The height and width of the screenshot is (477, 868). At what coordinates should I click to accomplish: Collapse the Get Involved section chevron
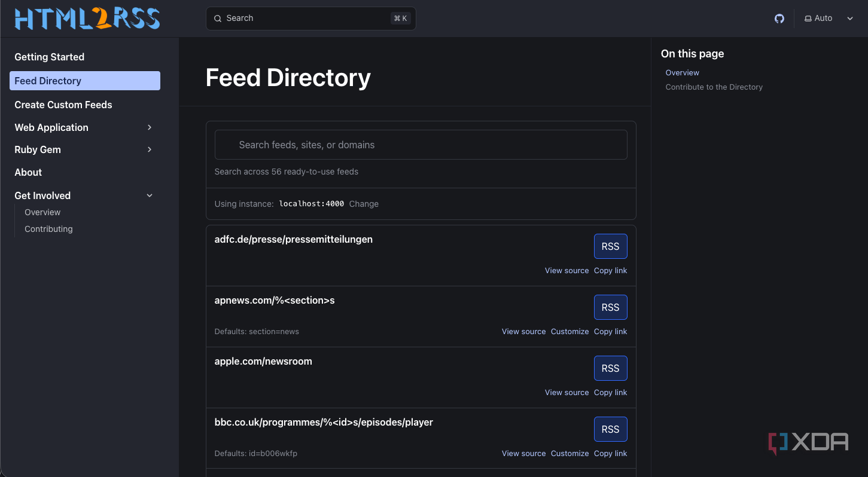[x=150, y=195]
